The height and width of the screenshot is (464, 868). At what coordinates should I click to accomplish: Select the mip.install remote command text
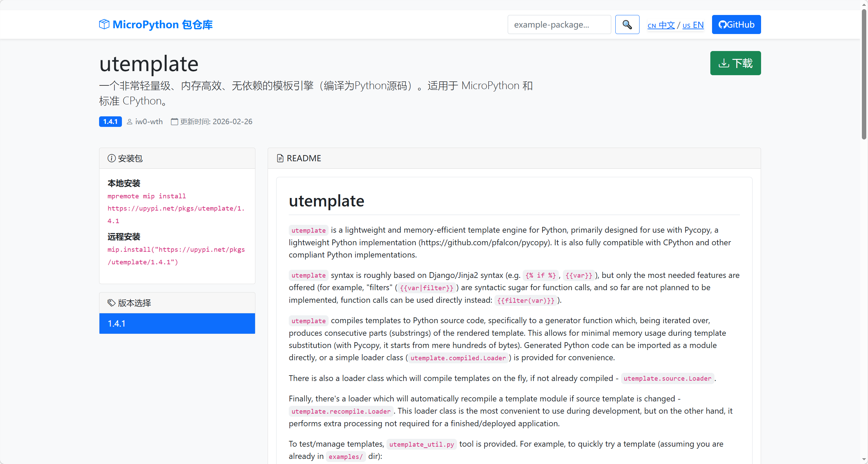(176, 256)
